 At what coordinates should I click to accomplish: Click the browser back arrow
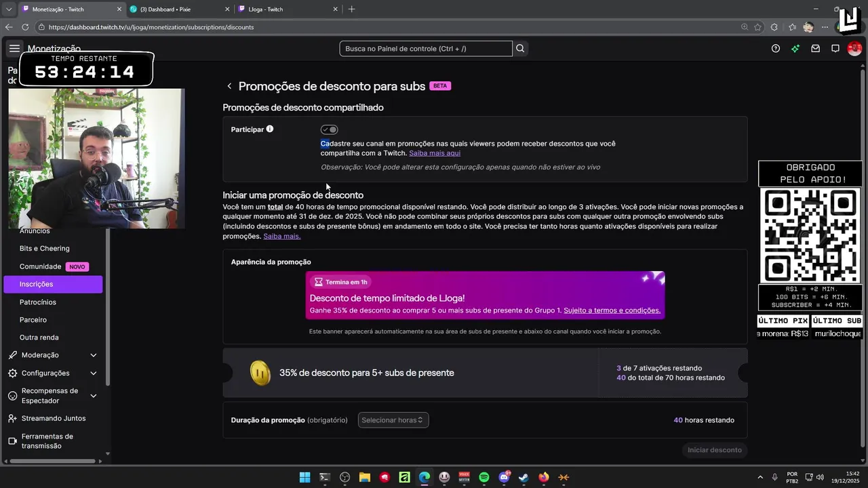point(9,27)
